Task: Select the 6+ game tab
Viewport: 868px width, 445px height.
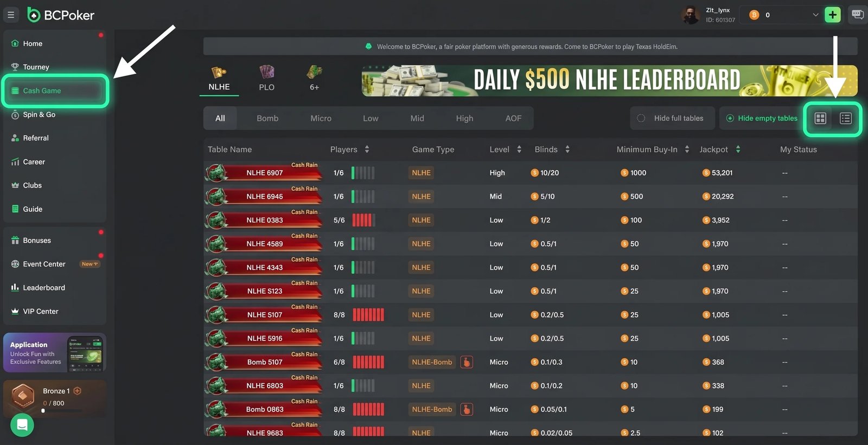Action: tap(314, 79)
